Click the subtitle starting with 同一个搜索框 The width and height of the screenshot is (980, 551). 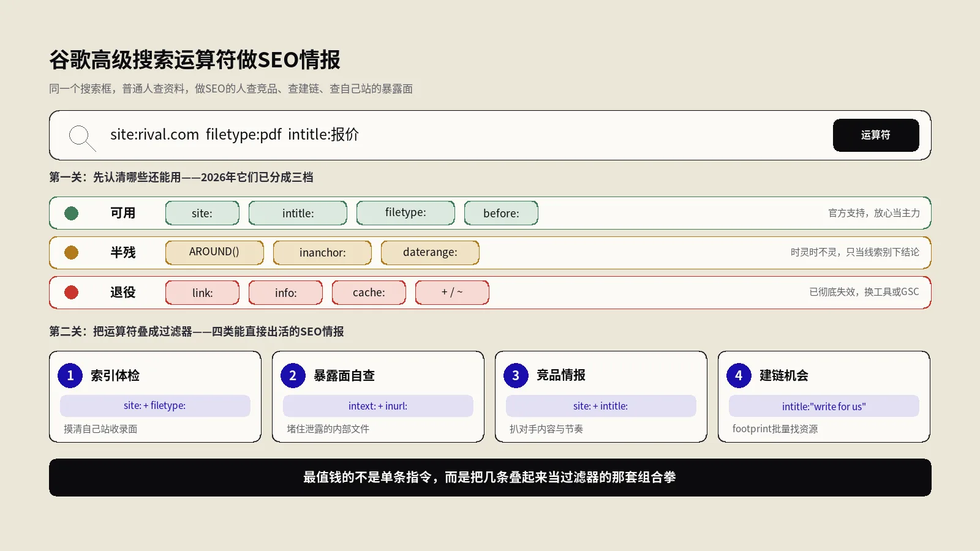coord(231,89)
